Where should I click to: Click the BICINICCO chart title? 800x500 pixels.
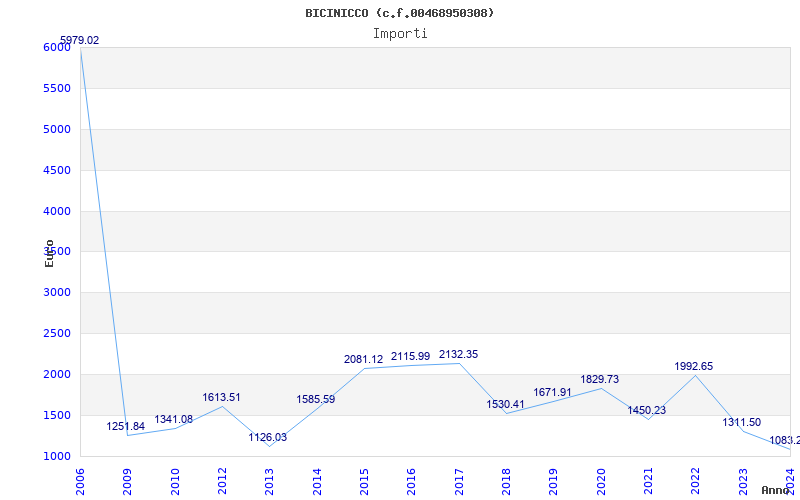pyautogui.click(x=400, y=13)
